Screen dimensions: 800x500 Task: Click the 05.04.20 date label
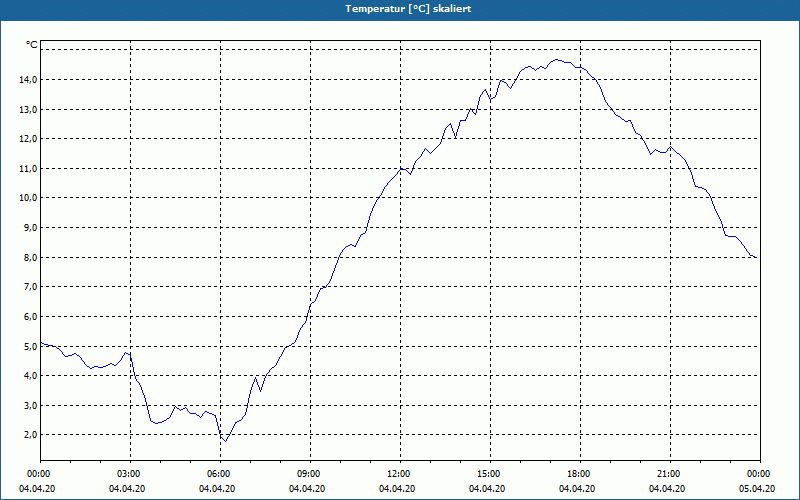[x=757, y=489]
